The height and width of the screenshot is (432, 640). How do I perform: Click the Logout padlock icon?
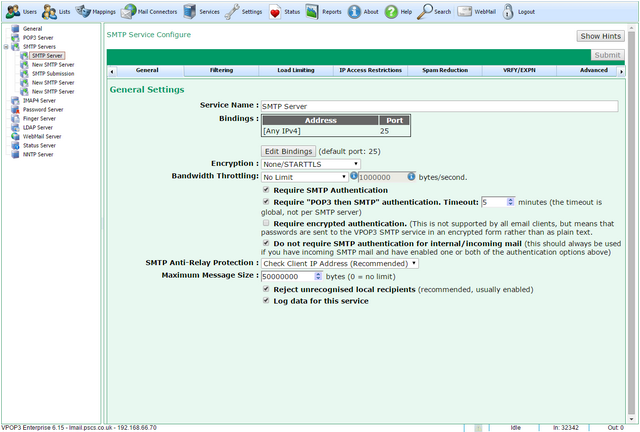pos(508,12)
